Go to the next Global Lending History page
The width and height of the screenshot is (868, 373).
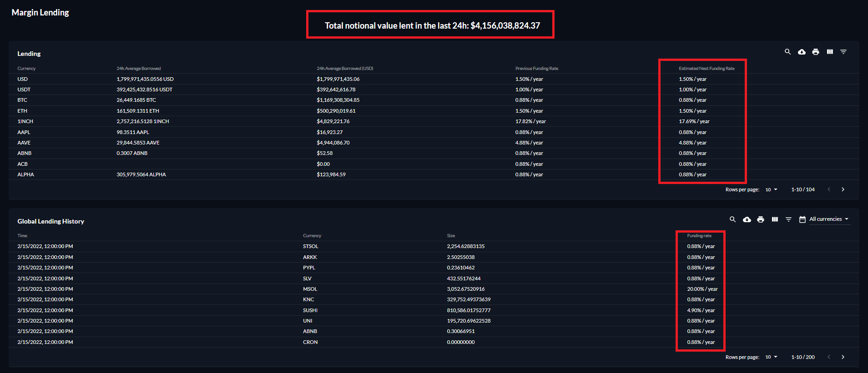point(843,357)
